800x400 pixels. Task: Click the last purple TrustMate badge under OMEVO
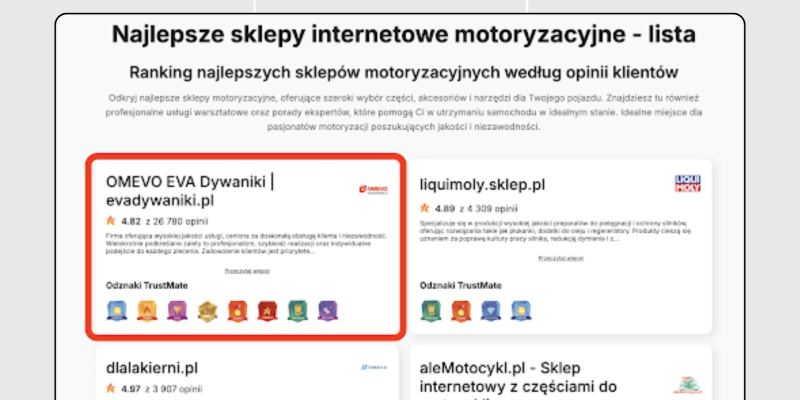pyautogui.click(x=326, y=311)
